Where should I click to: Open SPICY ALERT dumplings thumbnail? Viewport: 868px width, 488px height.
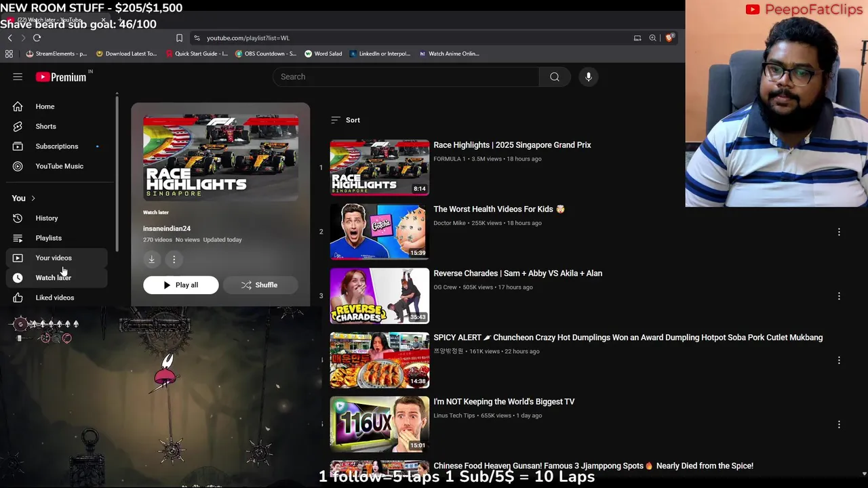(380, 360)
